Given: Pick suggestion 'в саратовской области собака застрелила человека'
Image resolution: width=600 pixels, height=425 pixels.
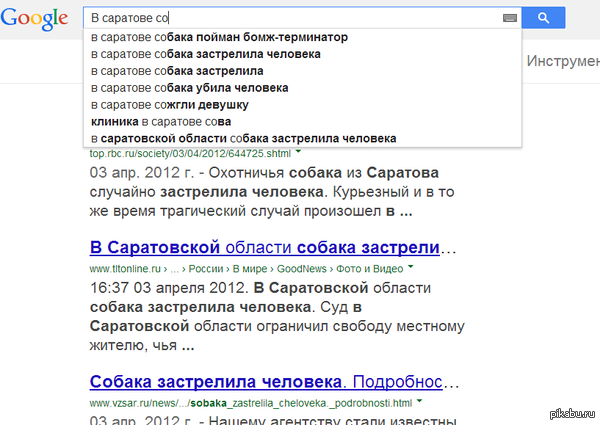Looking at the screenshot, I should (302, 138).
